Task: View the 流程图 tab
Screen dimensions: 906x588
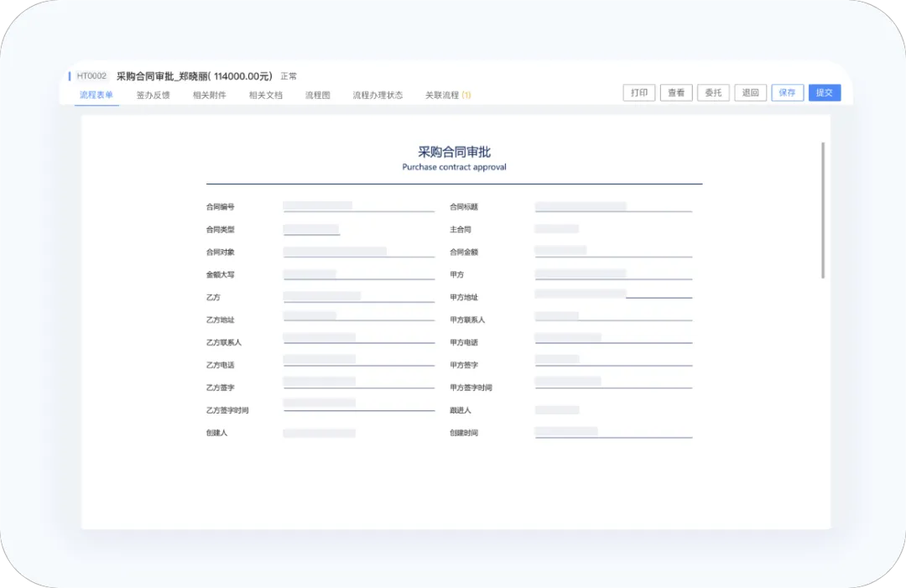Action: click(317, 95)
